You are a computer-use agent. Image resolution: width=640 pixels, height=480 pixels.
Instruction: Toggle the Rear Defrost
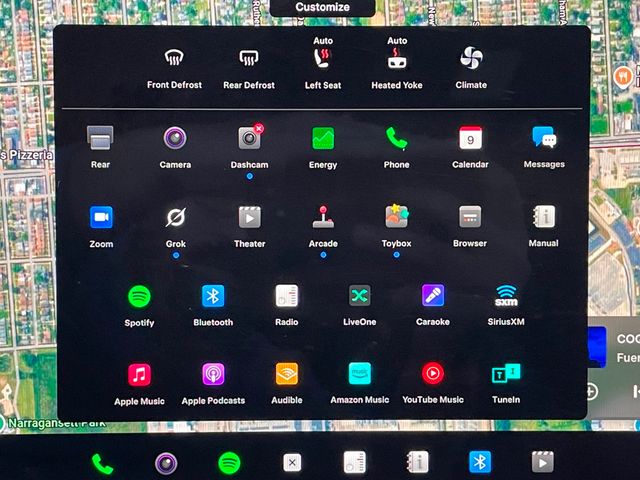click(x=248, y=59)
